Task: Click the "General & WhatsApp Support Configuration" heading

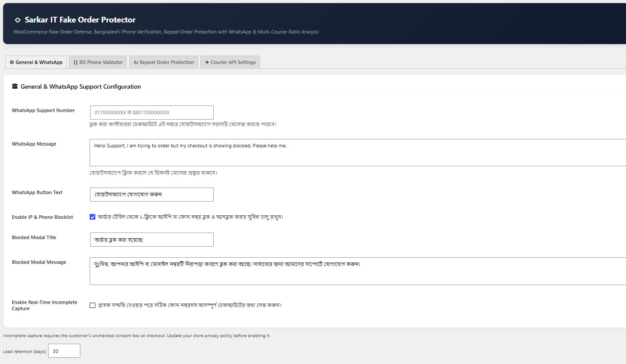Action: [81, 86]
